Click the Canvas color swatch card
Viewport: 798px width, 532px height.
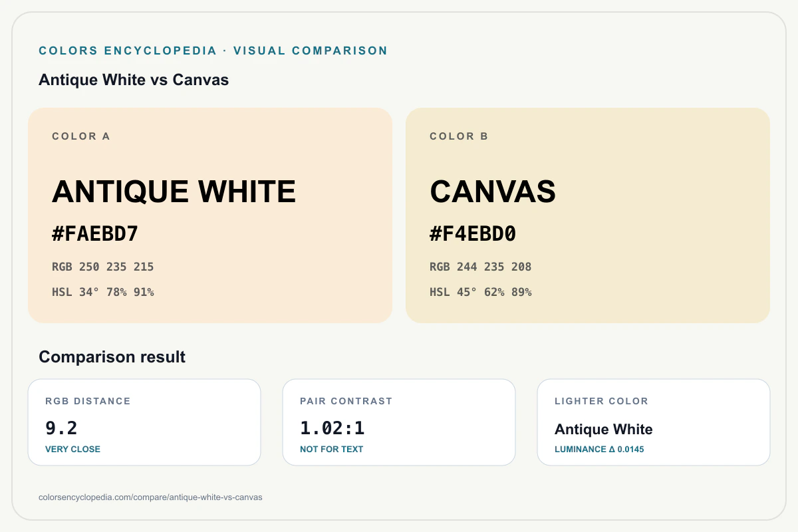588,215
